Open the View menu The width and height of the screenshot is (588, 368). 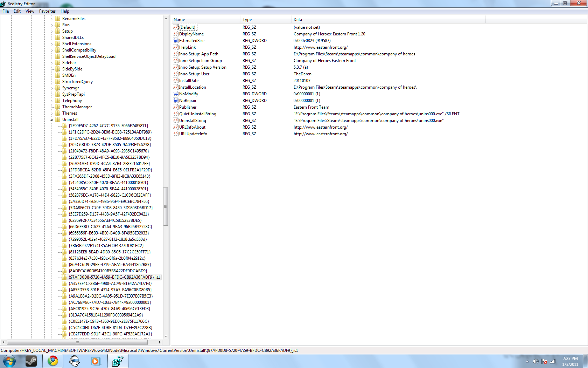click(30, 11)
